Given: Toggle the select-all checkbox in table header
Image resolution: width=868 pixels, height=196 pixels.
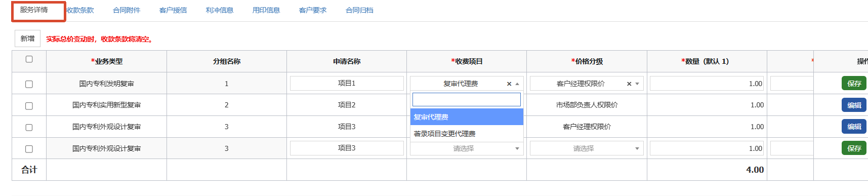Looking at the screenshot, I should [29, 59].
